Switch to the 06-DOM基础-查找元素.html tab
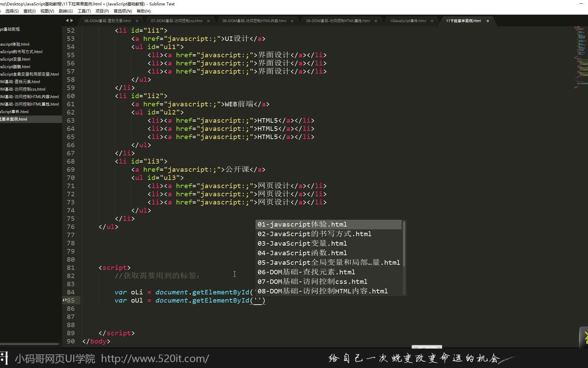 (x=108, y=21)
